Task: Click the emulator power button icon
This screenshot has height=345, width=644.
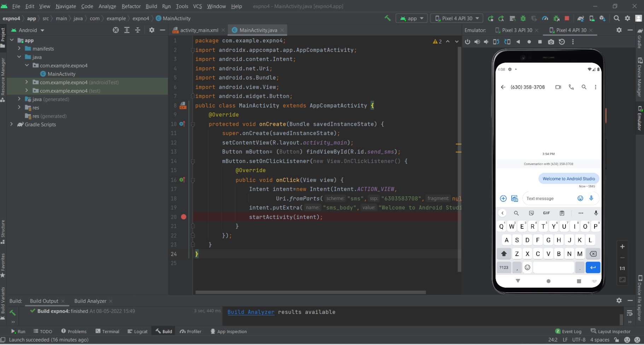Action: (x=468, y=42)
